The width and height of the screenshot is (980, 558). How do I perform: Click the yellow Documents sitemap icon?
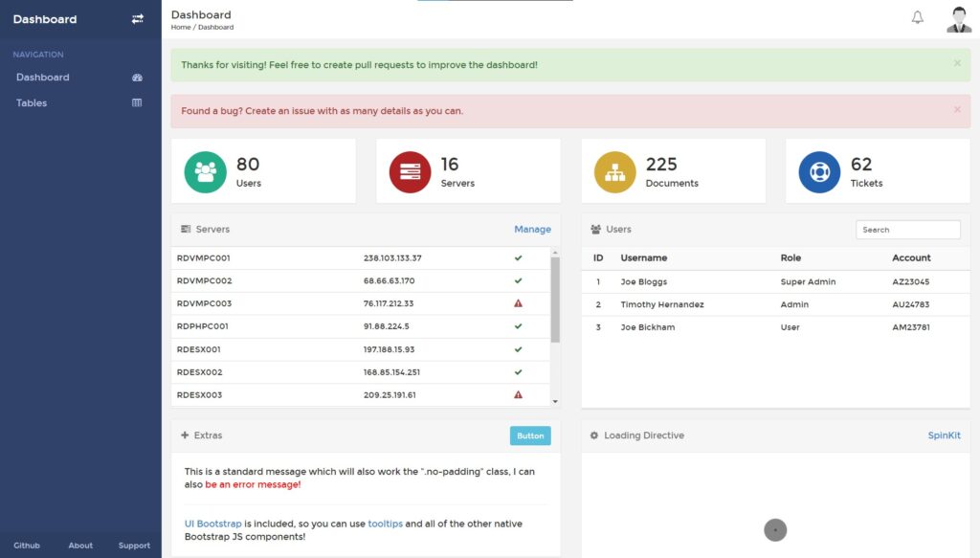(616, 169)
